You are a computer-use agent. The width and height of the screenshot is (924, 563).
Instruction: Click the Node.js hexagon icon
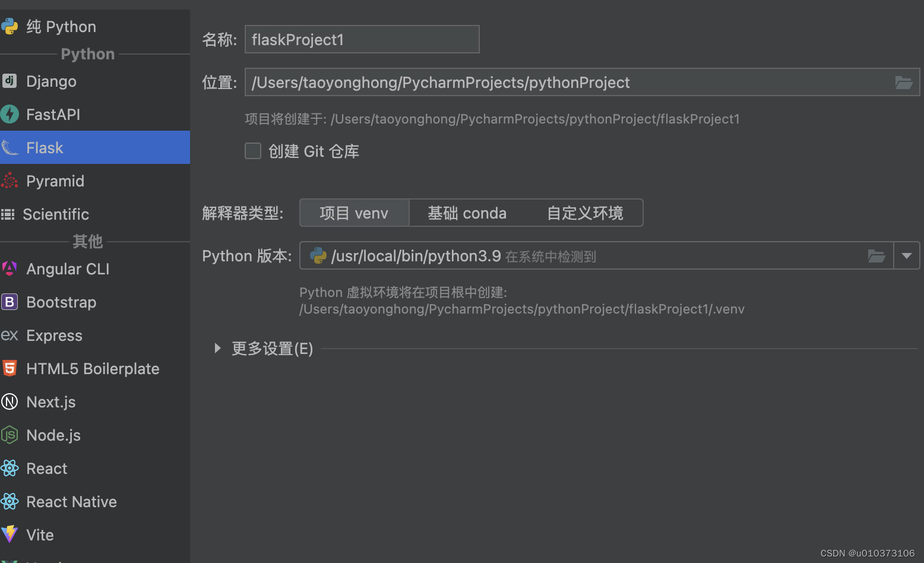pyautogui.click(x=10, y=435)
